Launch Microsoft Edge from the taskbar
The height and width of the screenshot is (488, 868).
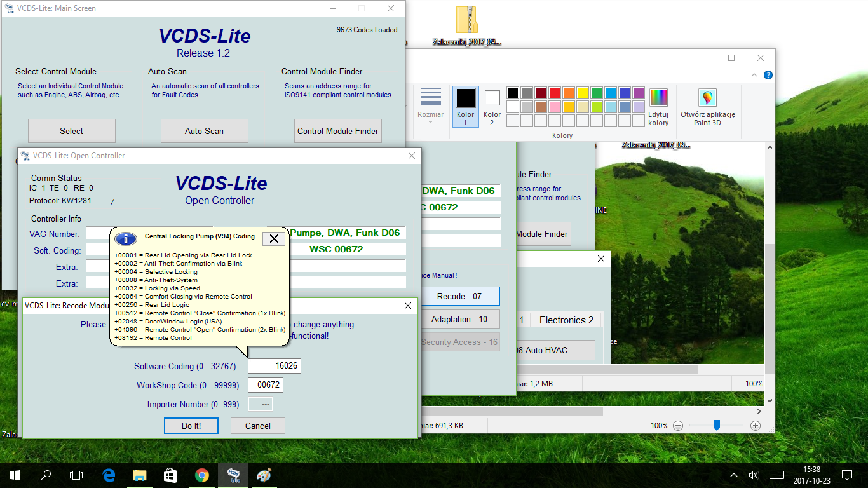tap(109, 475)
